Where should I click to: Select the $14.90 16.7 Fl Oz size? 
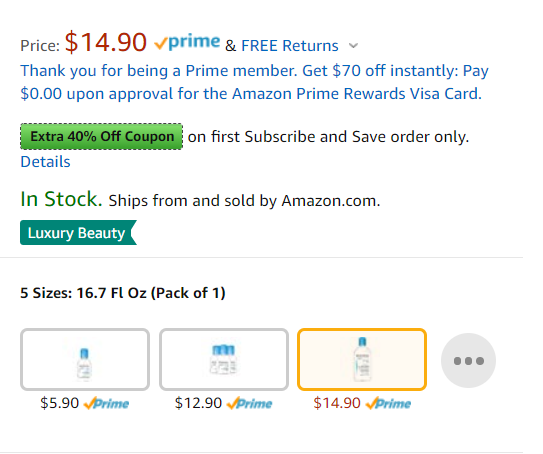tap(362, 359)
